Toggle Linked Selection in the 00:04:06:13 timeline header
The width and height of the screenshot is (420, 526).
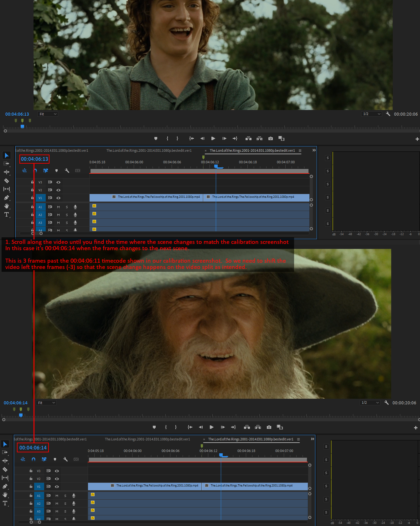click(46, 171)
